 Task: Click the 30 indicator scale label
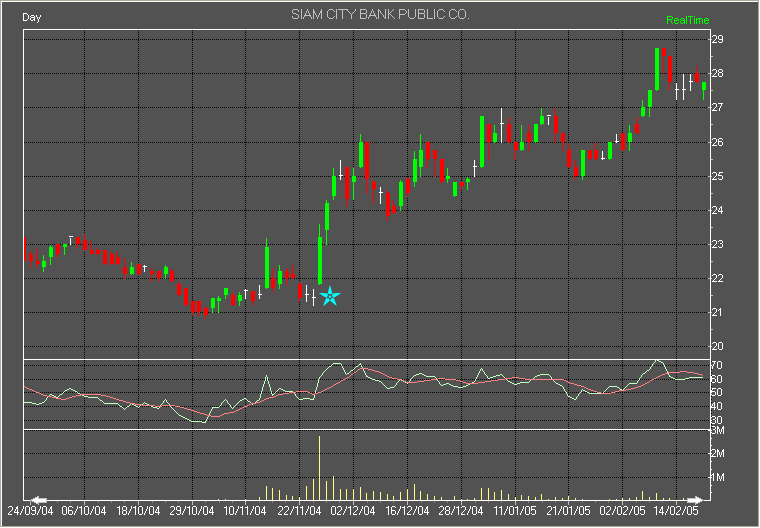coord(716,420)
